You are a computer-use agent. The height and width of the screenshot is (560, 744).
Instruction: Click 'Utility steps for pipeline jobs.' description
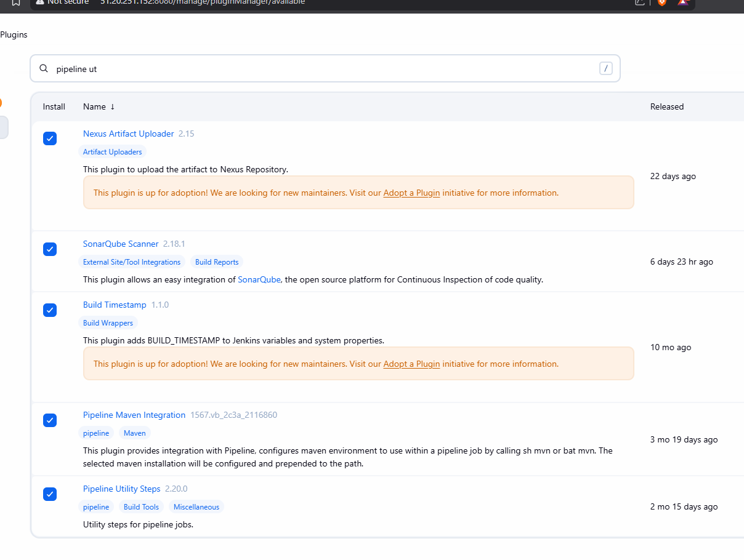pyautogui.click(x=139, y=525)
